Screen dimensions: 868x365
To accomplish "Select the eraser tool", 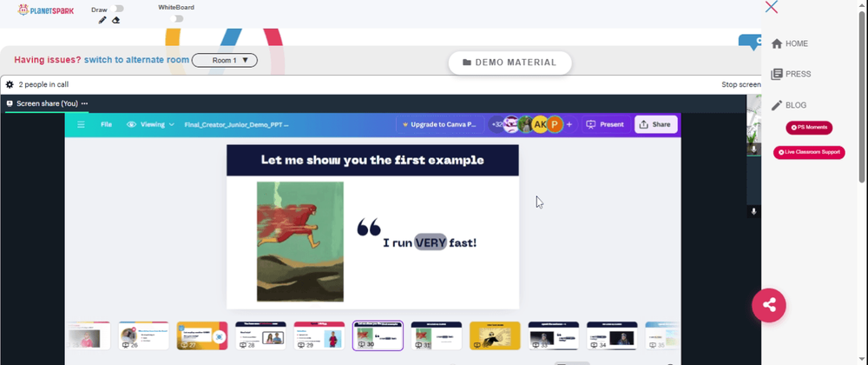I will pyautogui.click(x=115, y=20).
